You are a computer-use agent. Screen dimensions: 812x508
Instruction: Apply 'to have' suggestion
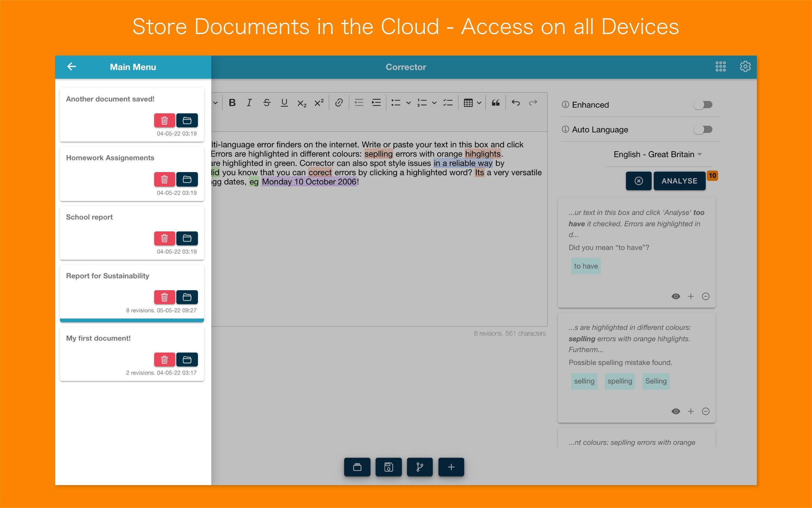pyautogui.click(x=586, y=266)
